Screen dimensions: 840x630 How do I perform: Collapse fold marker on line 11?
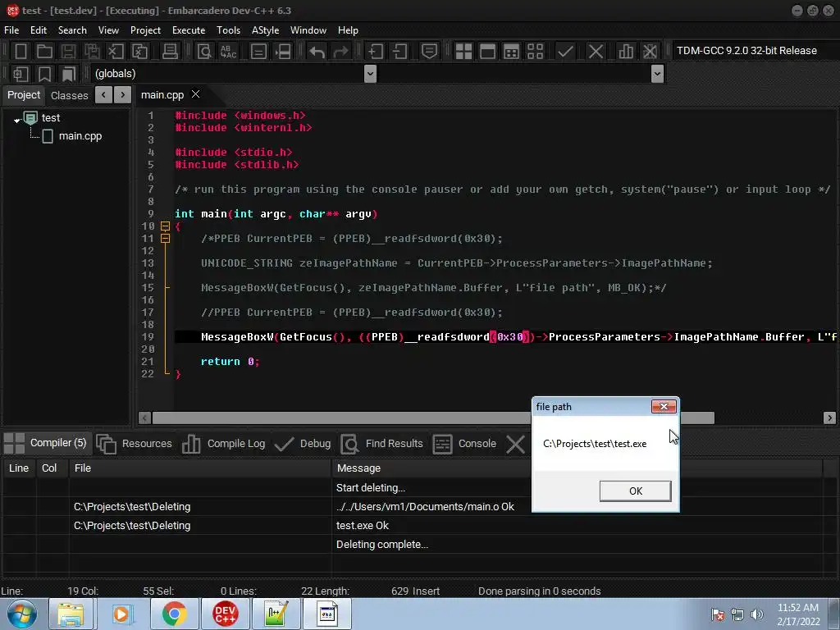(x=166, y=239)
